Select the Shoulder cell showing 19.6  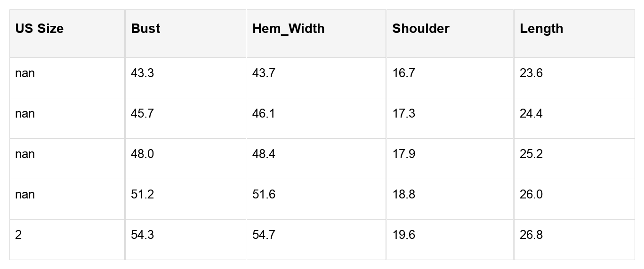403,235
